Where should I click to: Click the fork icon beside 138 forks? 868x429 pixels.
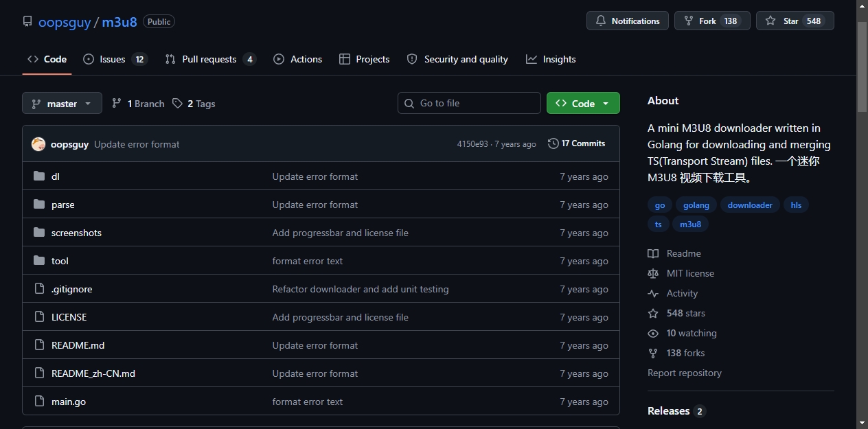coord(653,353)
